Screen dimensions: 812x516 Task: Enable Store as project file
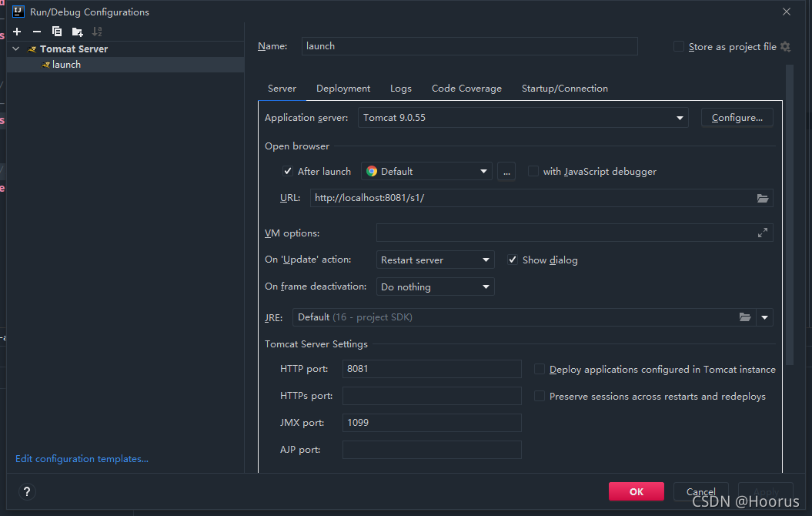coord(678,46)
